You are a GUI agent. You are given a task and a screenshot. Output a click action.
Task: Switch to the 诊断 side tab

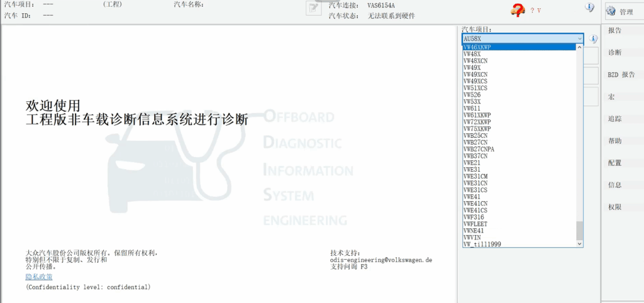(x=614, y=53)
